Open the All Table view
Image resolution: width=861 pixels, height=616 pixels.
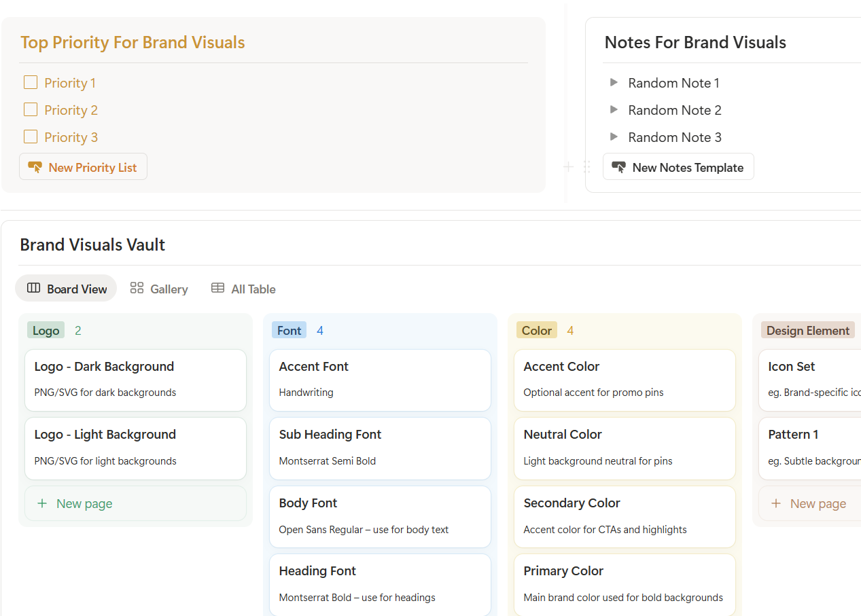[x=252, y=288]
